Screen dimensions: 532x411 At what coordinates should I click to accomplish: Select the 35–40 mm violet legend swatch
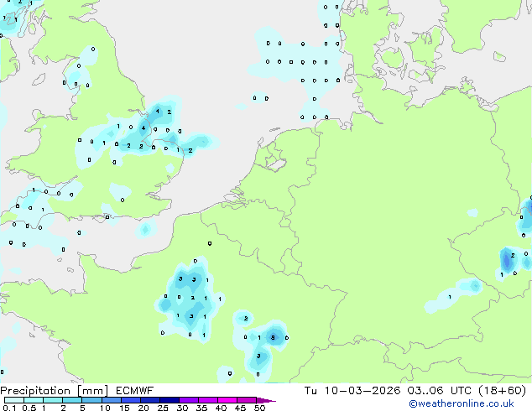click(x=208, y=400)
